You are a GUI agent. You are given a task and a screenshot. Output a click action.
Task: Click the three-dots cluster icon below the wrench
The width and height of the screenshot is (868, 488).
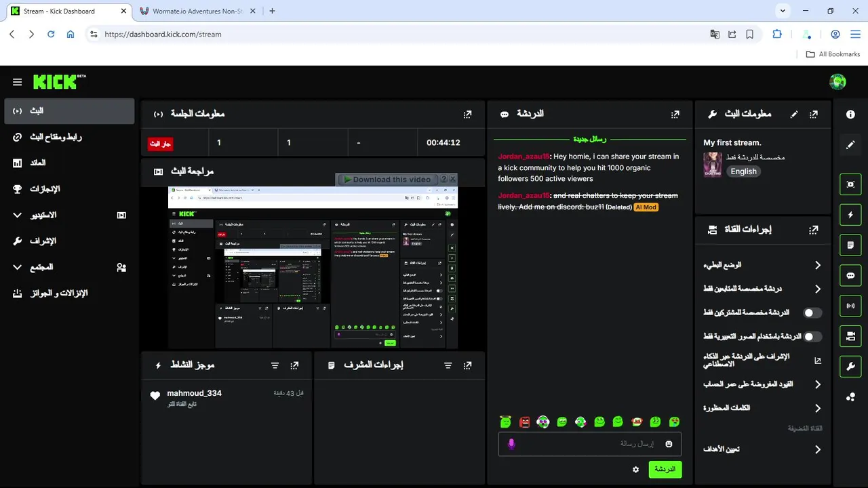[x=850, y=397]
